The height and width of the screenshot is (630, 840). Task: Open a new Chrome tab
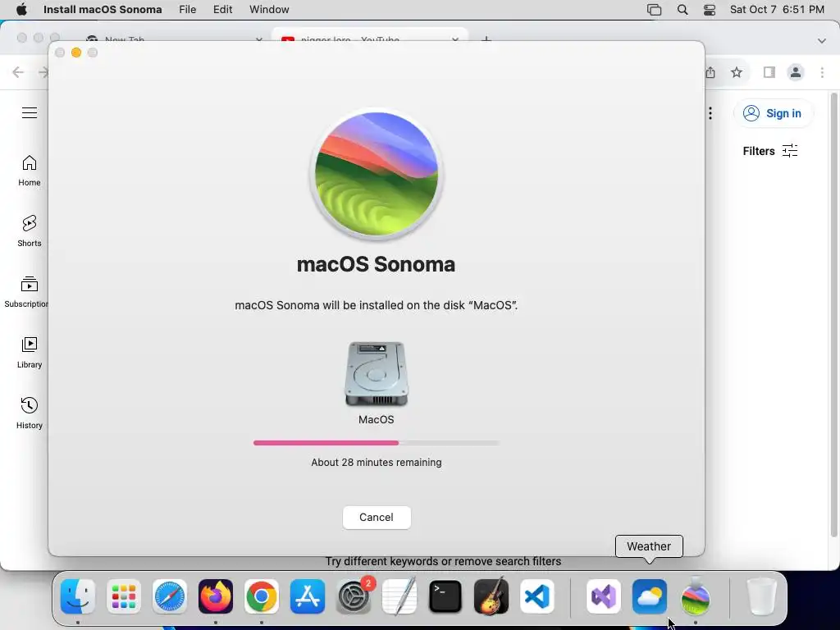pos(486,39)
